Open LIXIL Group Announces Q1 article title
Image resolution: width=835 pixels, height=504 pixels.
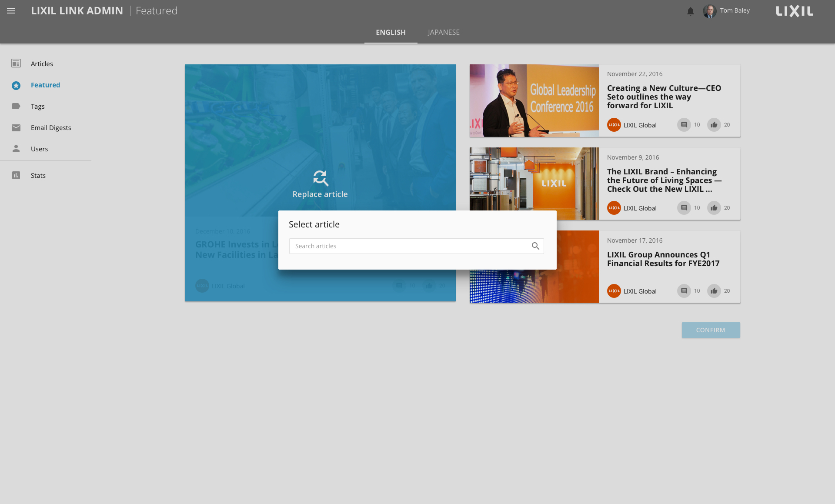click(663, 259)
